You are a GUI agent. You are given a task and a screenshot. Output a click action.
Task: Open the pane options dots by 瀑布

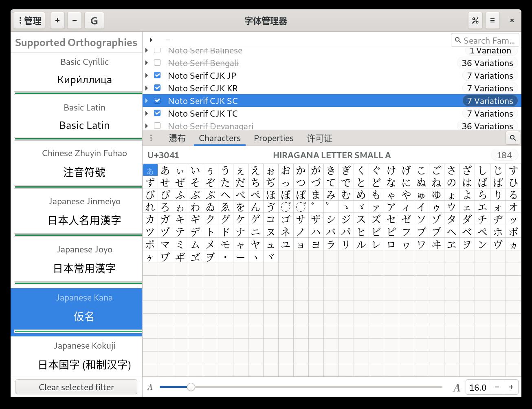[151, 138]
